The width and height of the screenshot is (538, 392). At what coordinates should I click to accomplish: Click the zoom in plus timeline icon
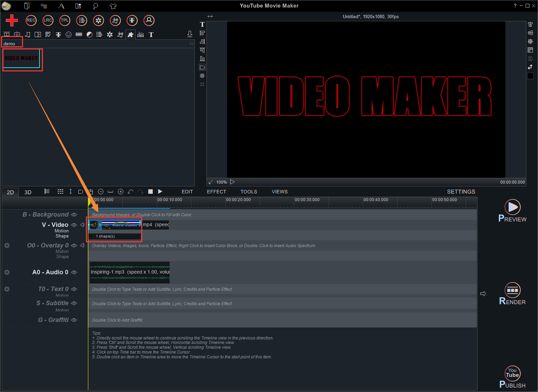[x=121, y=192]
